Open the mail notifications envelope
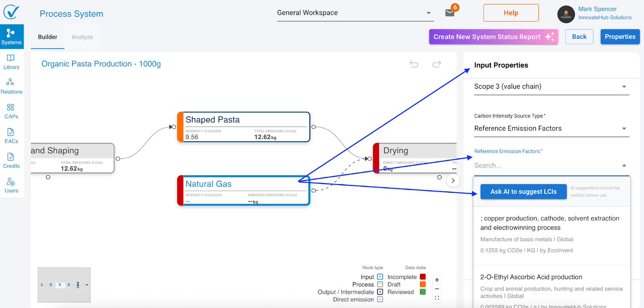Viewport: 644px width, 308px height. (450, 13)
